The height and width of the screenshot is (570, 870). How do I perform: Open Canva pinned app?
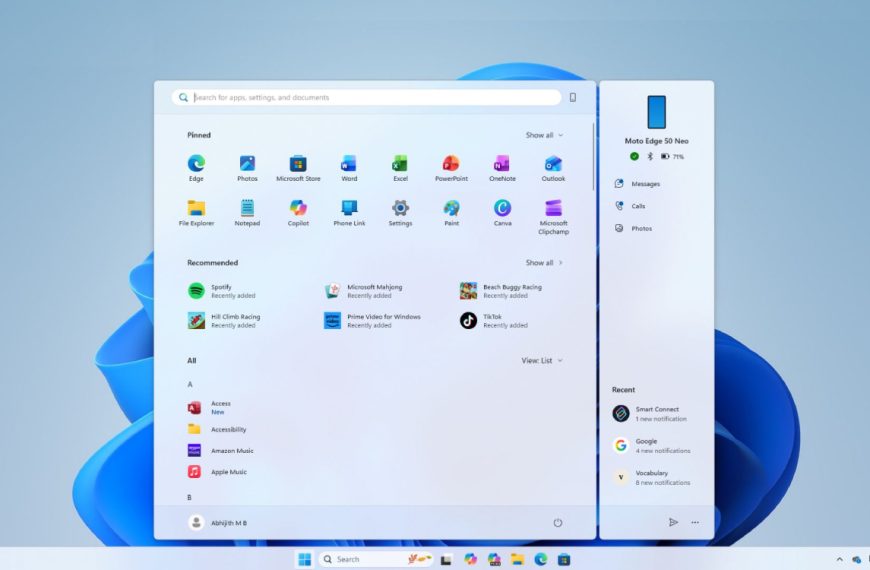(x=502, y=213)
